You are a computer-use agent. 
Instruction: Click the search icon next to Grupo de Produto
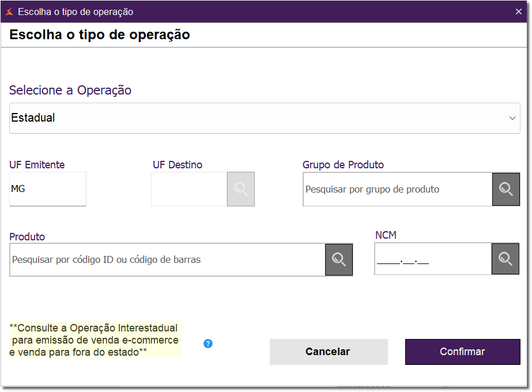tap(505, 189)
